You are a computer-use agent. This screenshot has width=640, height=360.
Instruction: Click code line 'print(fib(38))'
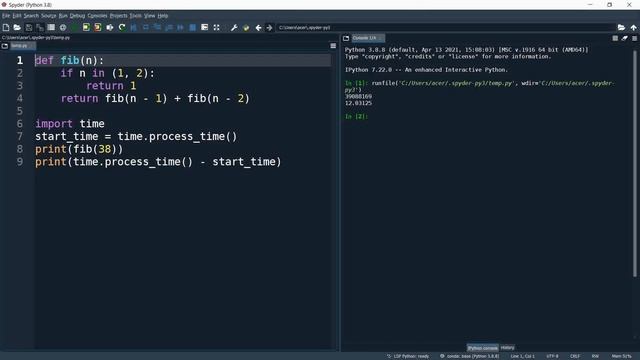[79, 149]
